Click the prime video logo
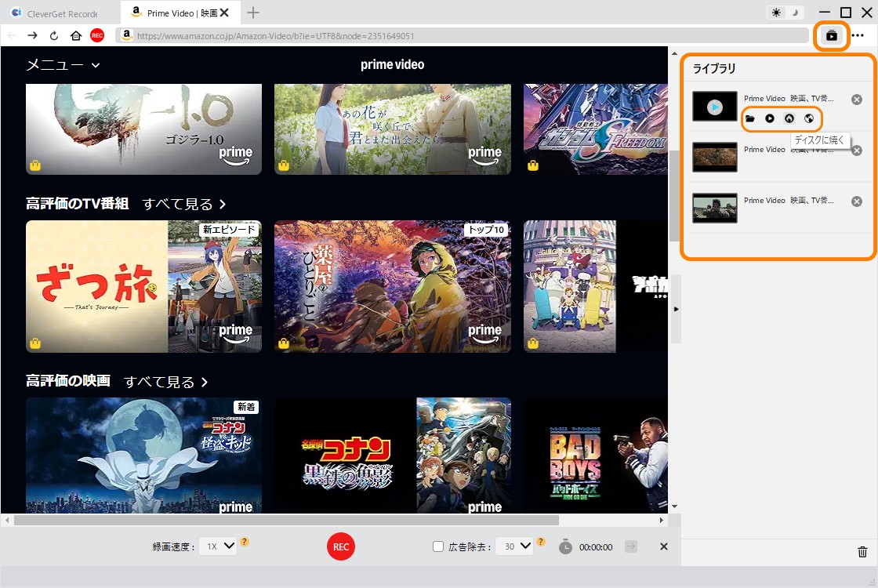Image resolution: width=878 pixels, height=588 pixels. coord(393,65)
